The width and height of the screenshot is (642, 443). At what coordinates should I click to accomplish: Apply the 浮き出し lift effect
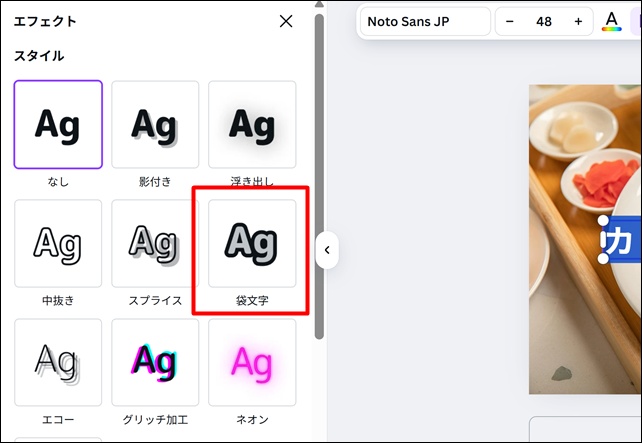pyautogui.click(x=252, y=124)
